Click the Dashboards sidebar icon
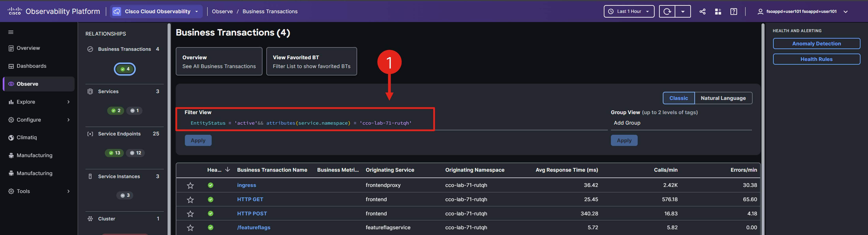Image resolution: width=868 pixels, height=235 pixels. [x=11, y=66]
